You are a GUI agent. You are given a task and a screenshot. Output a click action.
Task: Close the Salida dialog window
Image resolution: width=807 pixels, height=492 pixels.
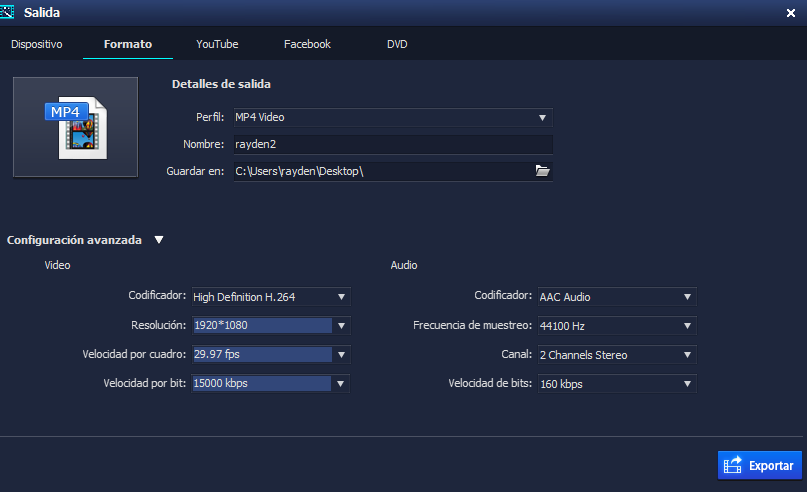(791, 12)
